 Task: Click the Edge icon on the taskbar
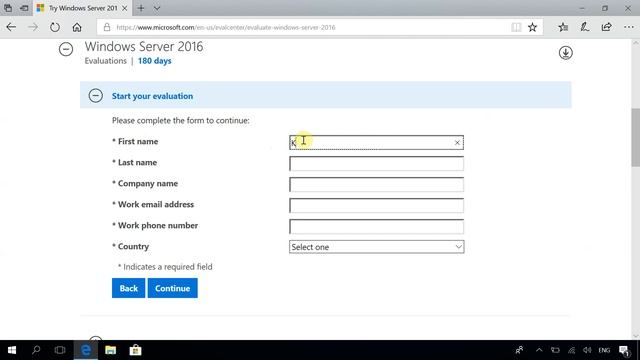point(86,350)
